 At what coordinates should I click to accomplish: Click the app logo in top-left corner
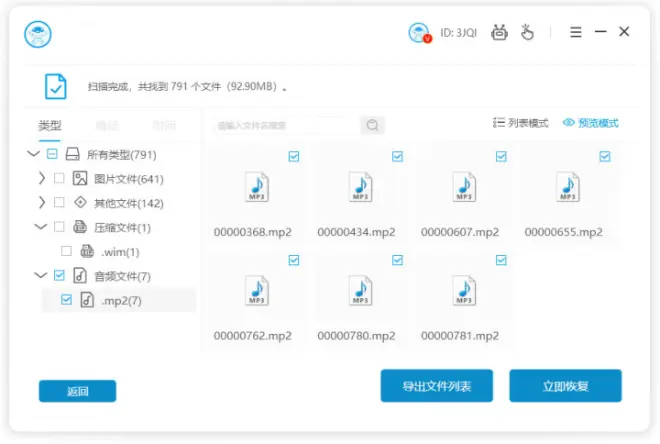point(38,33)
